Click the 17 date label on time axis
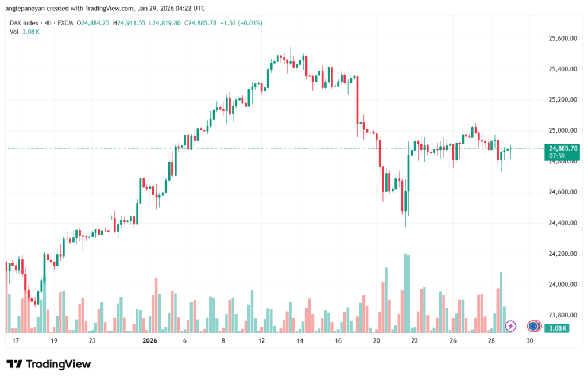 click(16, 340)
